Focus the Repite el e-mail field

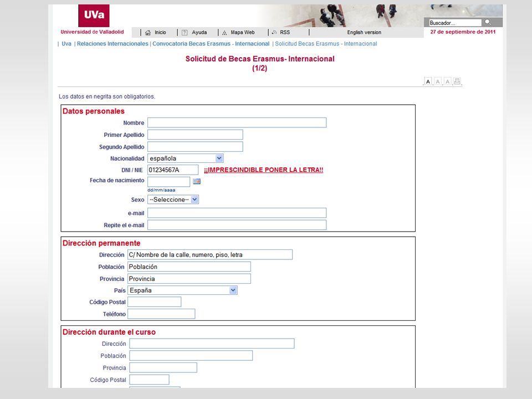tap(237, 225)
